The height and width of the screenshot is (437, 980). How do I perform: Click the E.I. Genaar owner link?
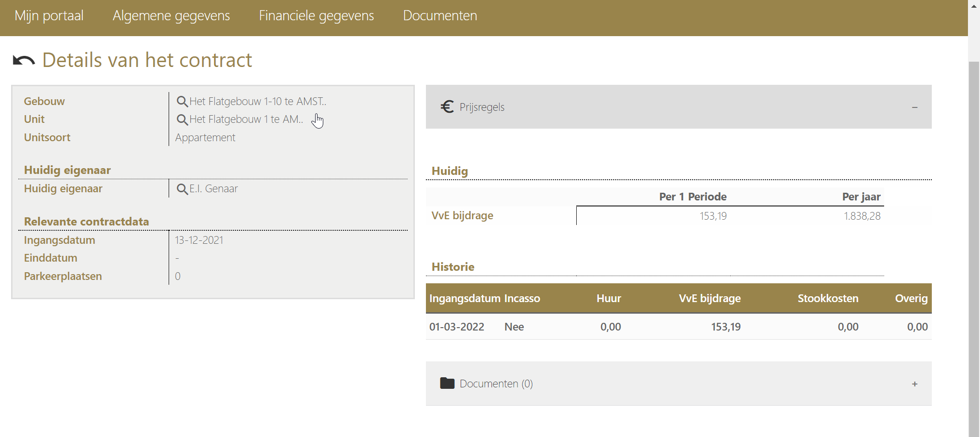[213, 189]
